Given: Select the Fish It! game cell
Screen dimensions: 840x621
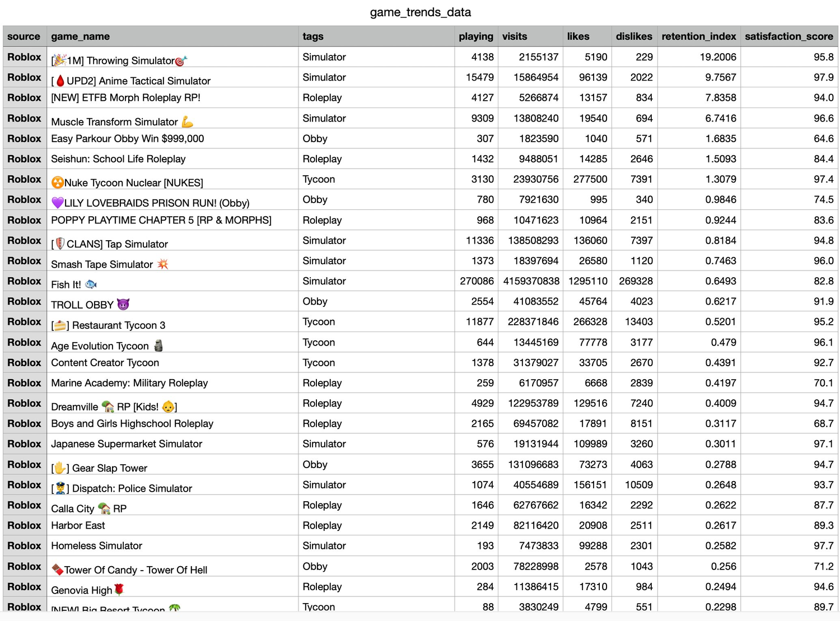Looking at the screenshot, I should (x=172, y=281).
